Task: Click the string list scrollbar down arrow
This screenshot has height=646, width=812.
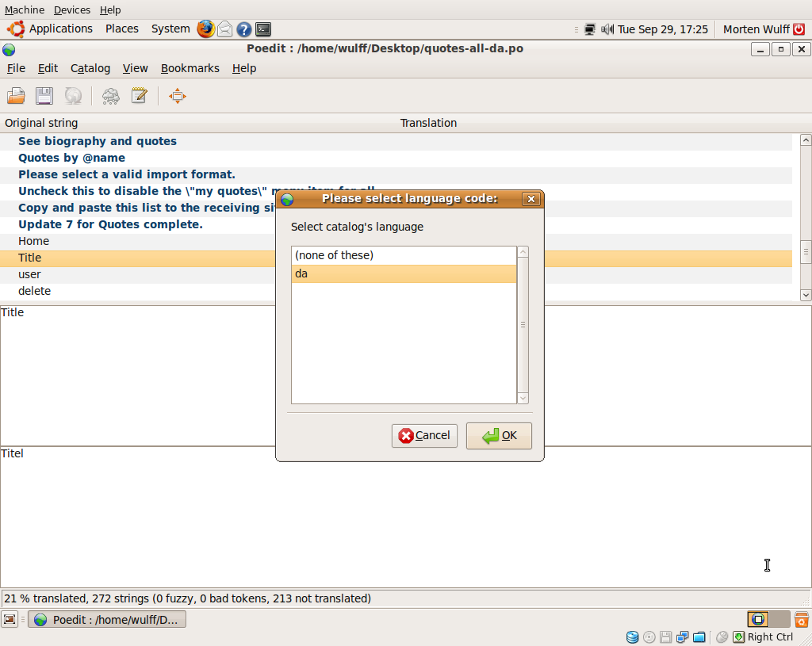Action: point(806,295)
